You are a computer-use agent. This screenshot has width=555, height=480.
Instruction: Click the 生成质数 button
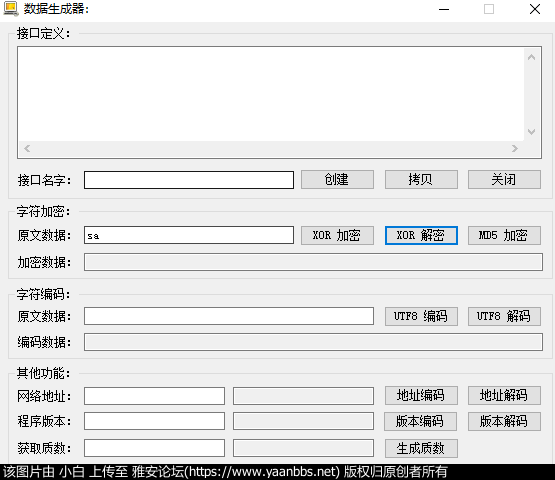421,448
